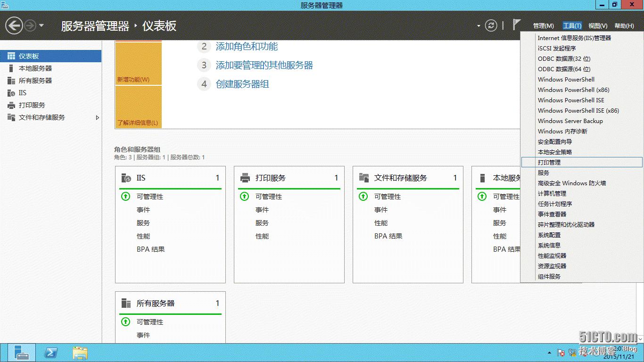
Task: Open the 添加角色和功能 link
Action: pyautogui.click(x=248, y=47)
